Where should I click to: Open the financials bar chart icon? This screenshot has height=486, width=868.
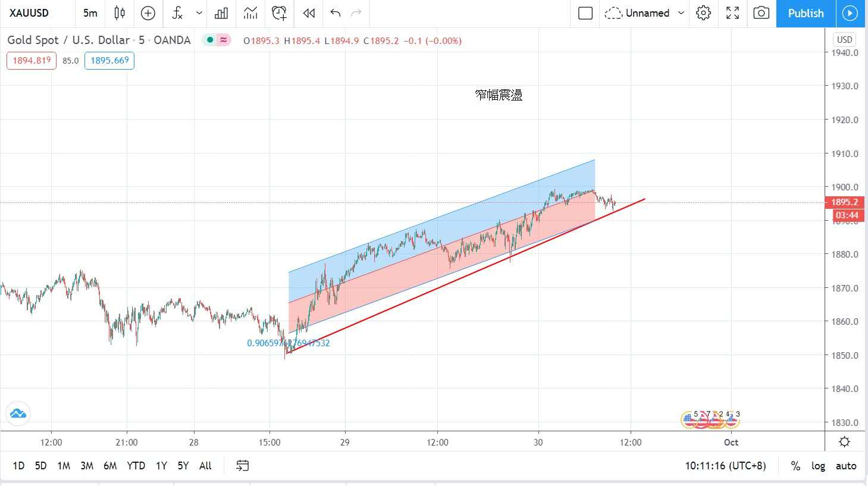coord(221,13)
